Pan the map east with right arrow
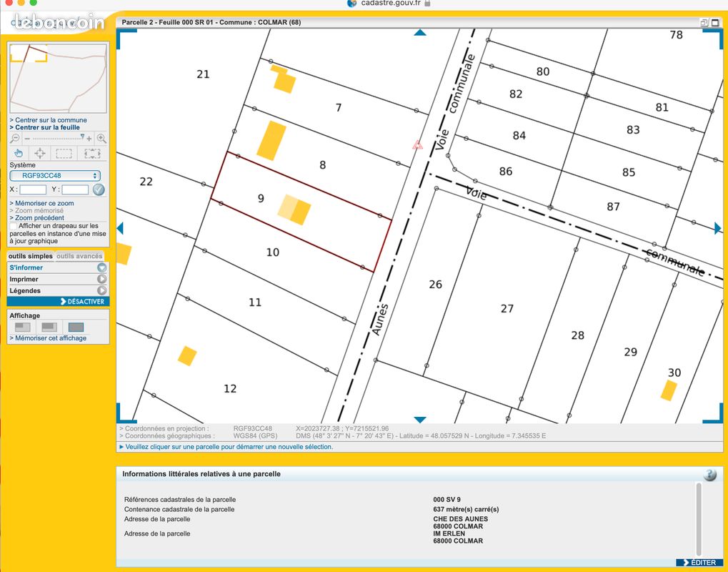Screen dimensions: 728x572 717,228
